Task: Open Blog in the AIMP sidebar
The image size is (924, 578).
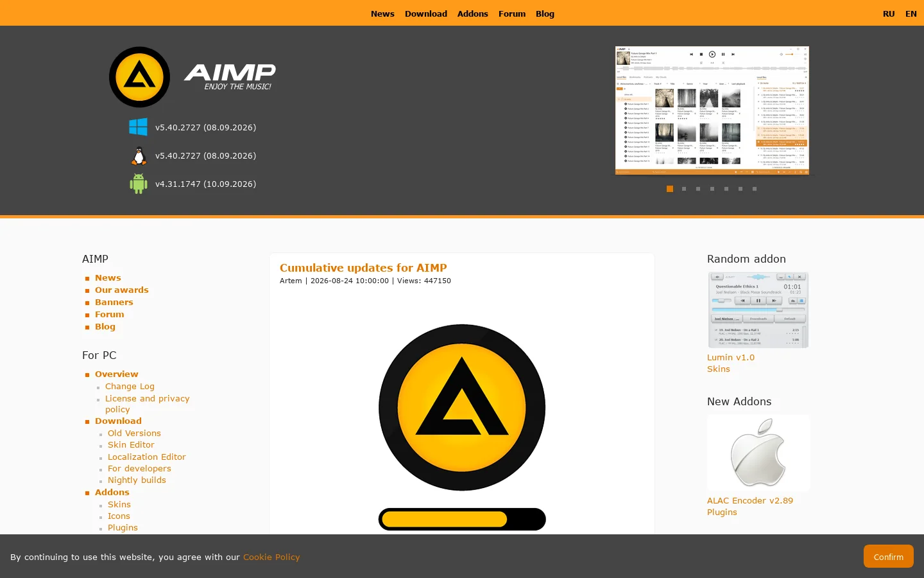Action: [105, 326]
